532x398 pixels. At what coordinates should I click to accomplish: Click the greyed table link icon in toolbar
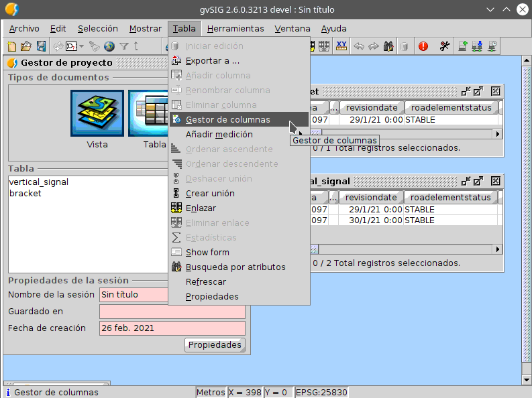[323, 46]
